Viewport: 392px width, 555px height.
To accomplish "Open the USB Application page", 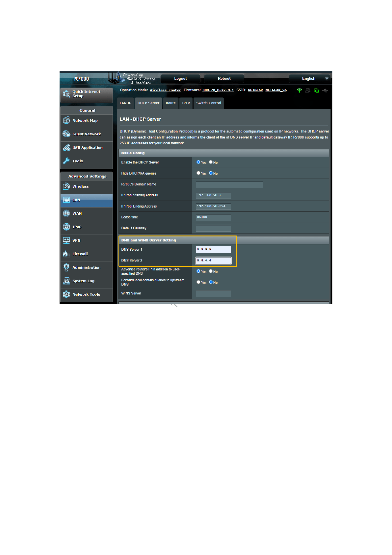I will 86,148.
